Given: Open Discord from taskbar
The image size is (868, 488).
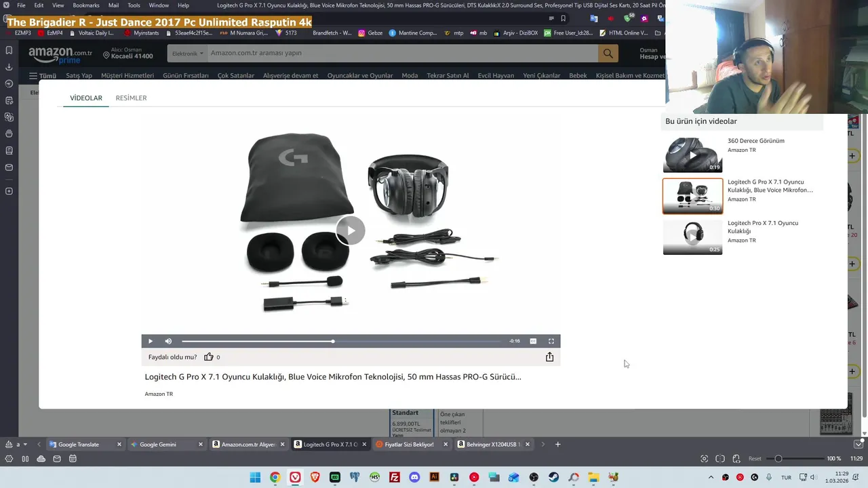Looking at the screenshot, I should pyautogui.click(x=414, y=477).
